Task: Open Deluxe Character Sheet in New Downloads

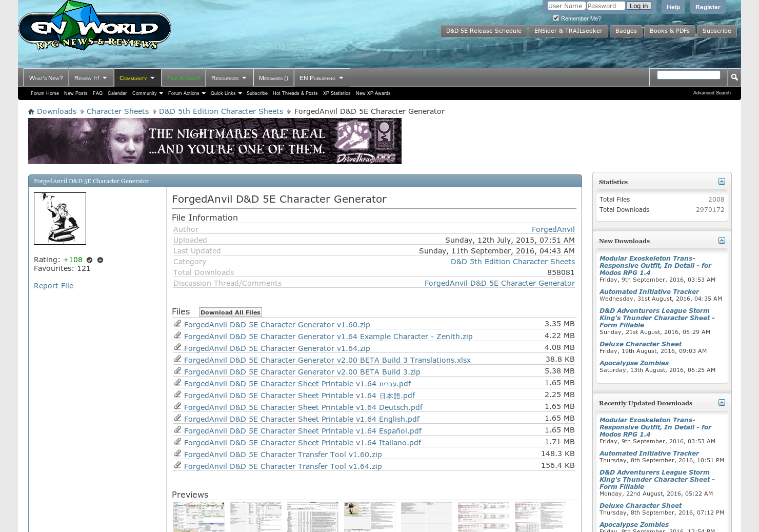Action: point(641,344)
